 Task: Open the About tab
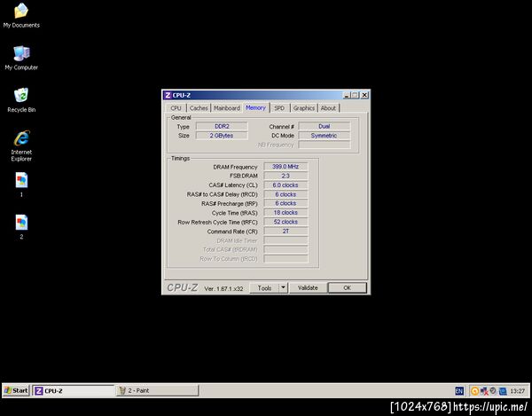tap(328, 108)
